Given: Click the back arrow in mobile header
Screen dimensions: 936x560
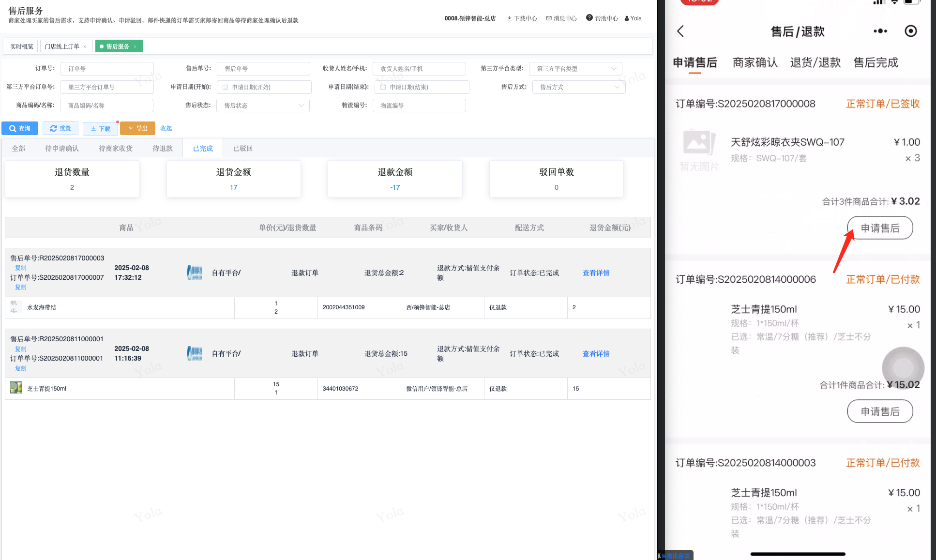Looking at the screenshot, I should 680,31.
